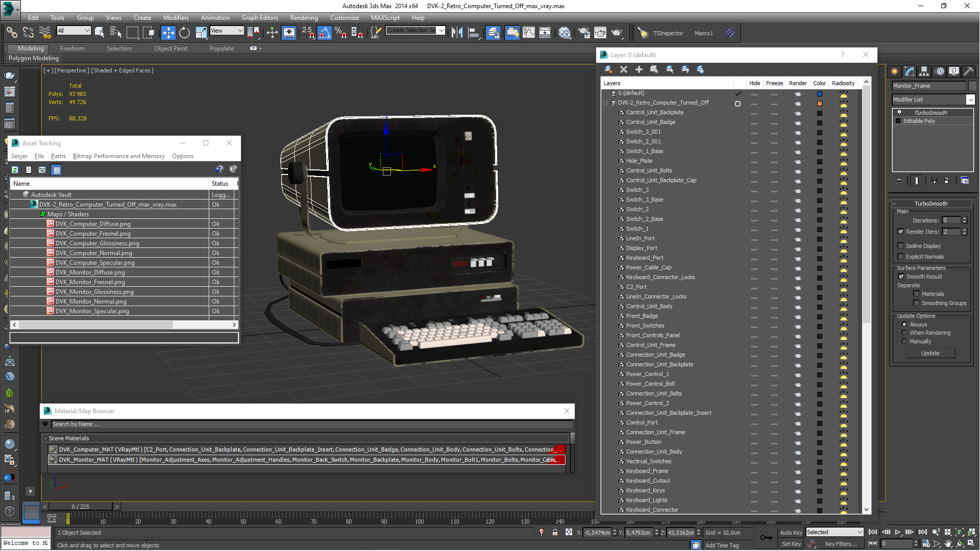Viewport: 980px width, 551px height.
Task: Click the Select Object arrow icon
Action: click(x=100, y=33)
